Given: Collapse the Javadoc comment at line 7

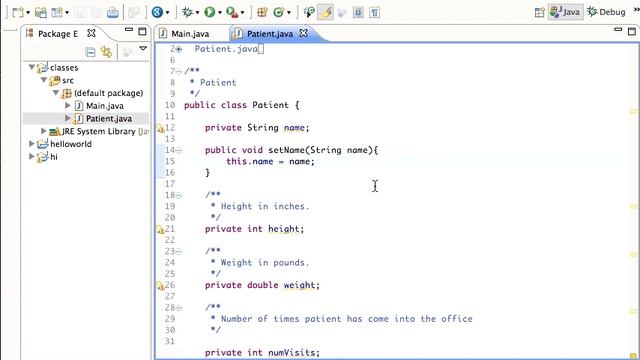Looking at the screenshot, I should pos(179,71).
